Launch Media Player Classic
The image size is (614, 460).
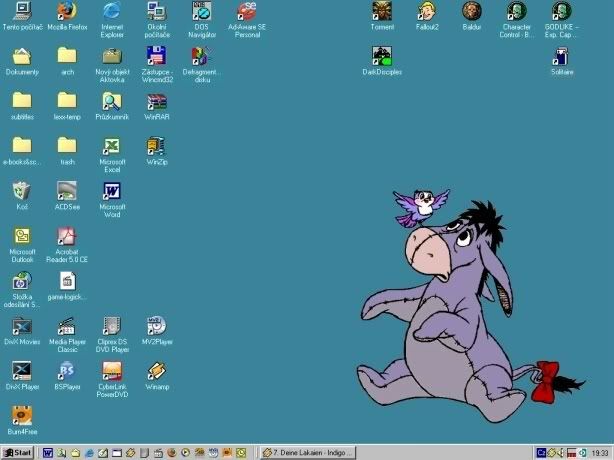67,335
